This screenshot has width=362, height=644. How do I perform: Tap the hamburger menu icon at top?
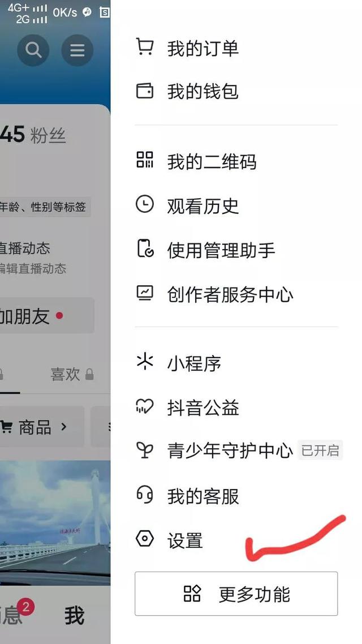pyautogui.click(x=77, y=50)
